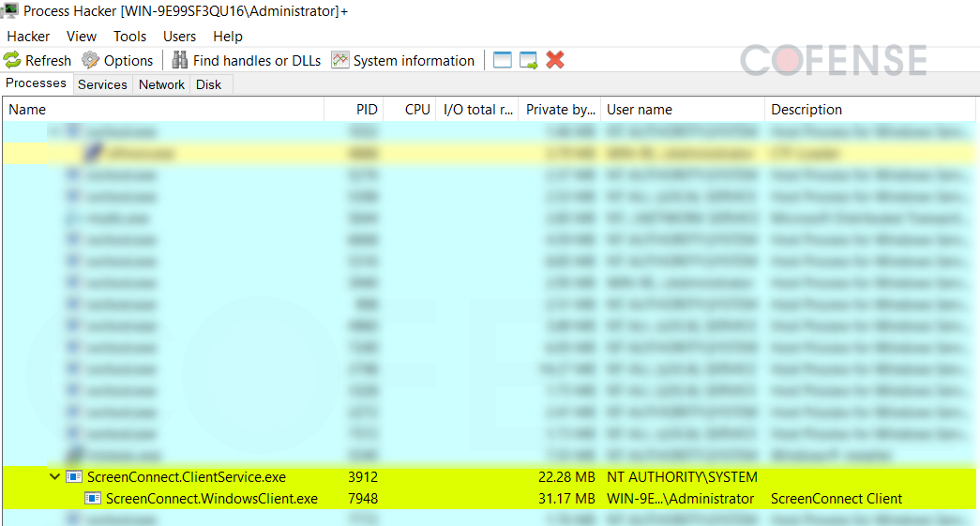Image resolution: width=980 pixels, height=526 pixels.
Task: Click PID value 3912
Action: [x=363, y=477]
